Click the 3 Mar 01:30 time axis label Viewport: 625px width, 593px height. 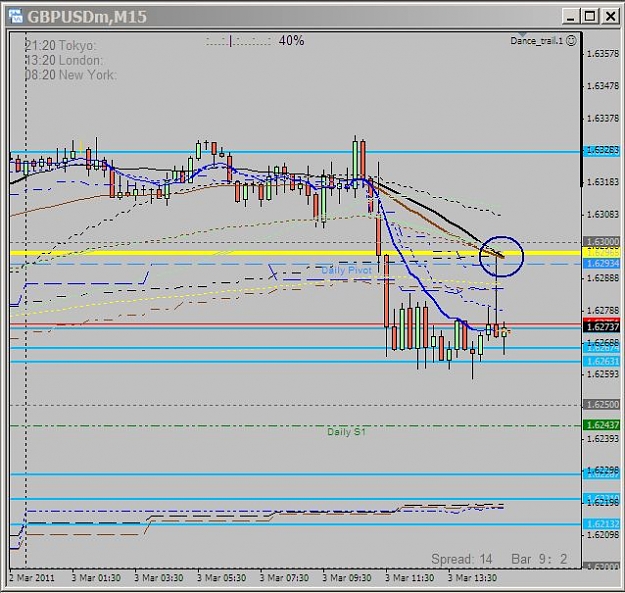[96, 578]
